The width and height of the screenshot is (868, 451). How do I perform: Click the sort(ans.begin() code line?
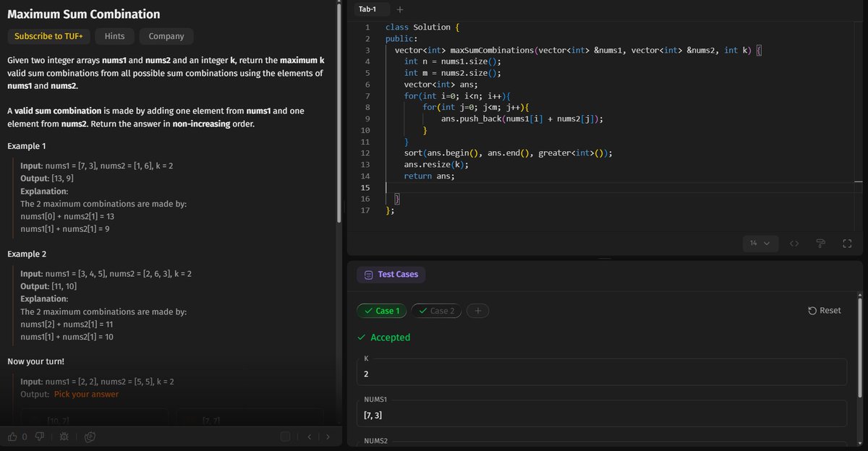(x=509, y=153)
